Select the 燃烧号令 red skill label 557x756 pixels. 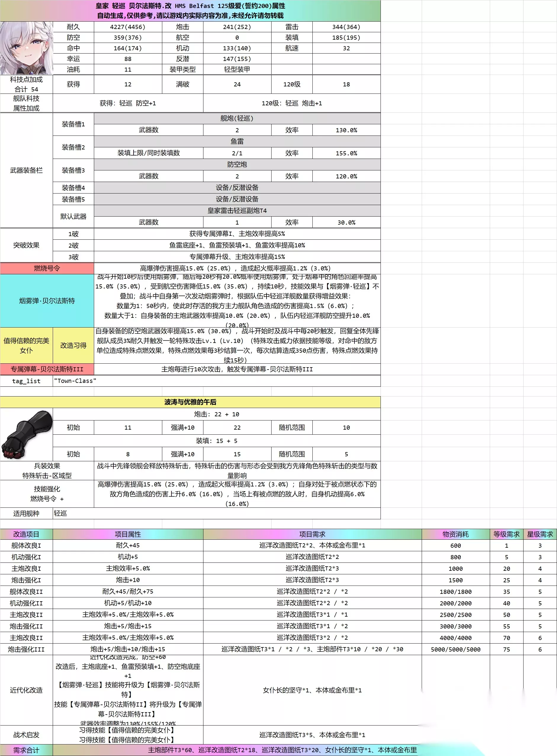[47, 268]
